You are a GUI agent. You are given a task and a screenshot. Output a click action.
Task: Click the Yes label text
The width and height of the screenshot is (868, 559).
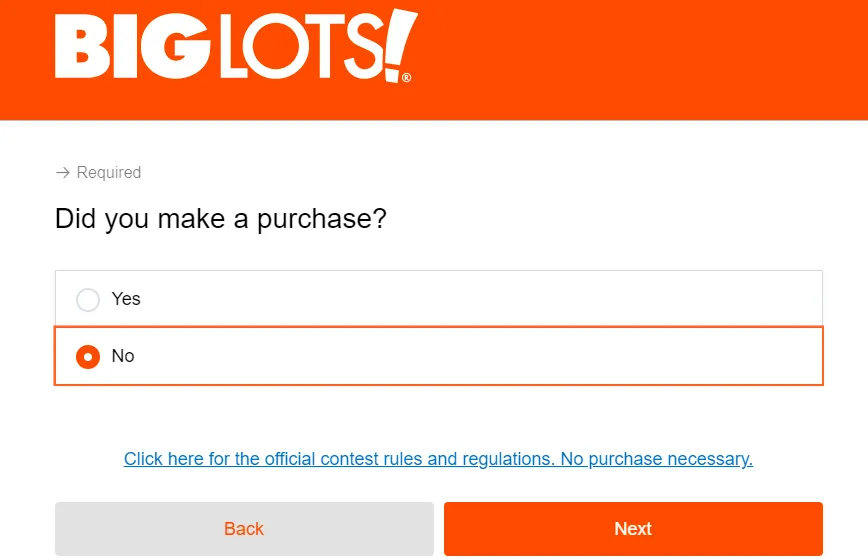click(x=126, y=299)
